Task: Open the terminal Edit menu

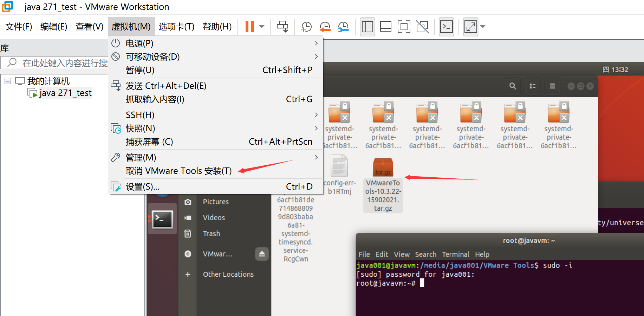Action: coord(382,255)
